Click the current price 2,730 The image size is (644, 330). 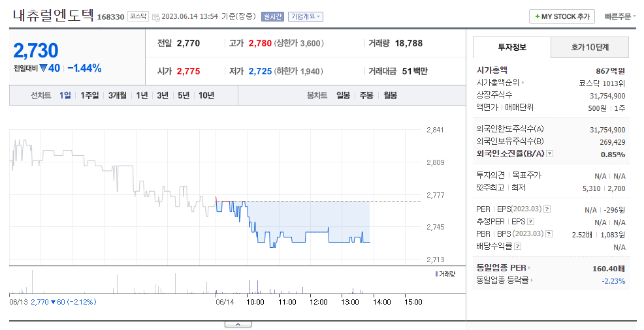pos(36,50)
